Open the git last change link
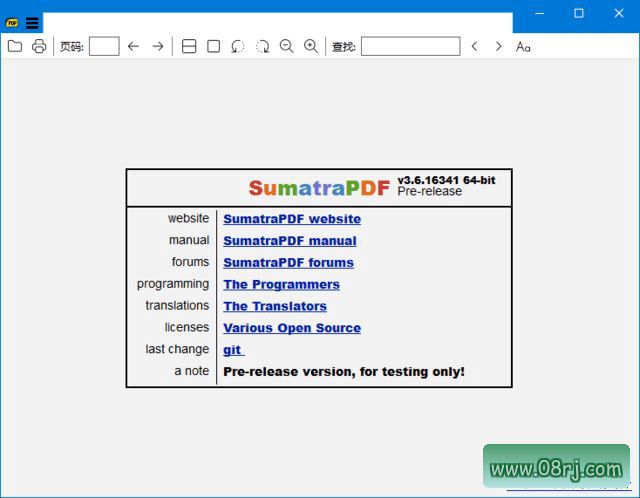 (x=233, y=350)
